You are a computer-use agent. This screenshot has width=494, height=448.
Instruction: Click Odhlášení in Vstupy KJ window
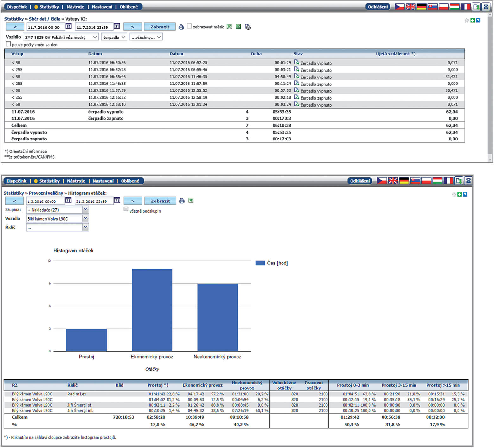(x=378, y=7)
